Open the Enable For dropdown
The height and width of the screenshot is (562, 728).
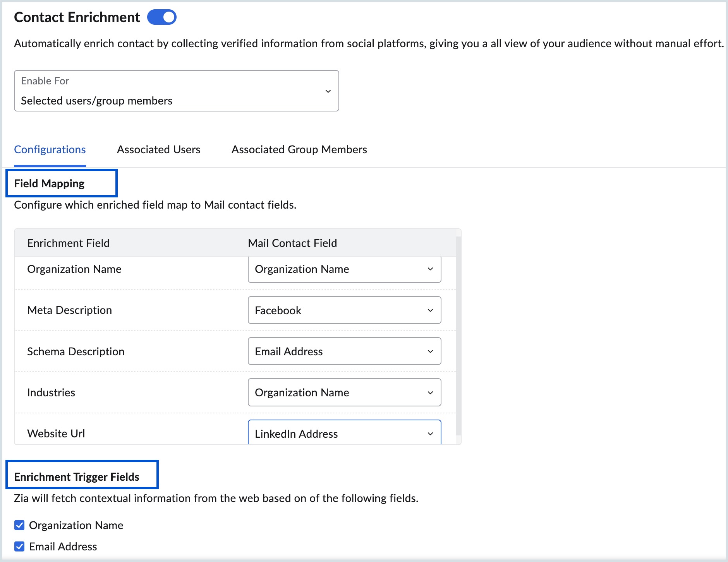point(176,91)
